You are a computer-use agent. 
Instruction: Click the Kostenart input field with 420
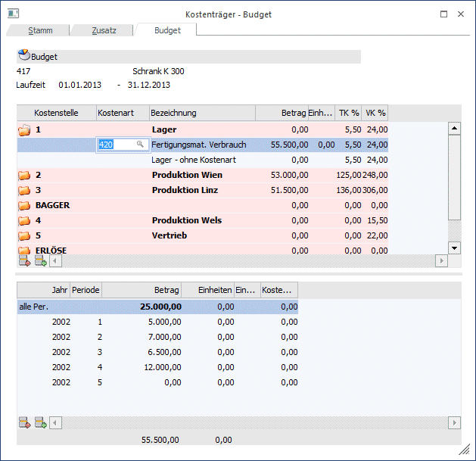(116, 144)
